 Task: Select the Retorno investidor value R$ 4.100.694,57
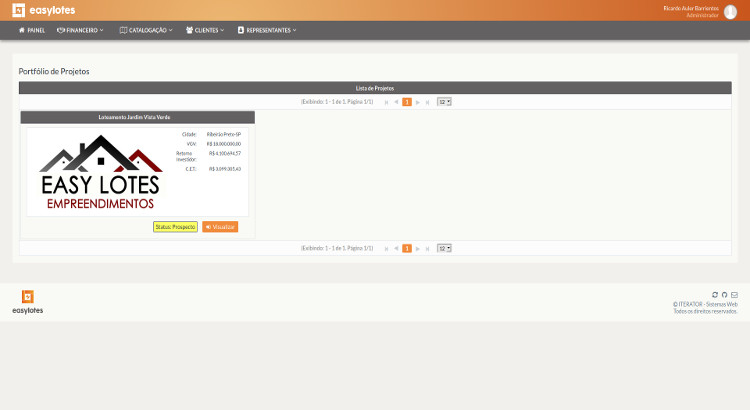click(x=225, y=154)
